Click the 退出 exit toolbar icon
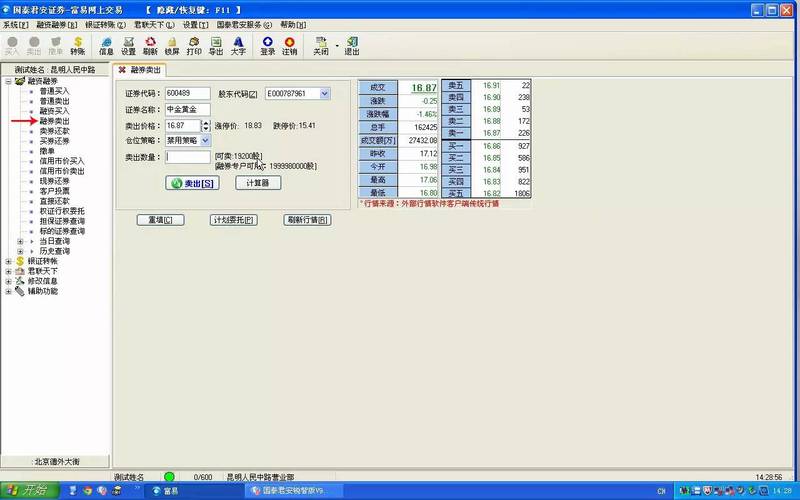The height and width of the screenshot is (500, 800). pyautogui.click(x=352, y=46)
